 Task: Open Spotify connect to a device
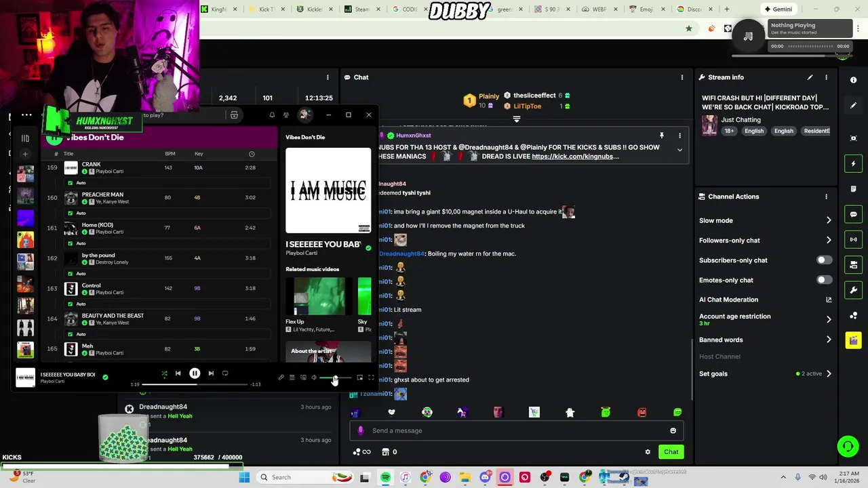tap(303, 378)
